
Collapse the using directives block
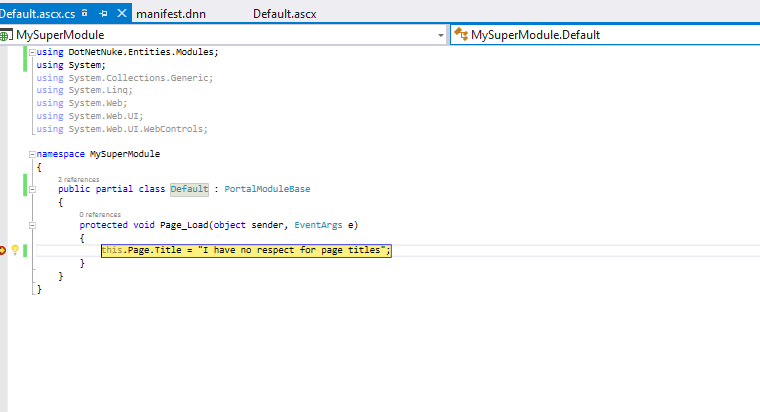tap(31, 52)
